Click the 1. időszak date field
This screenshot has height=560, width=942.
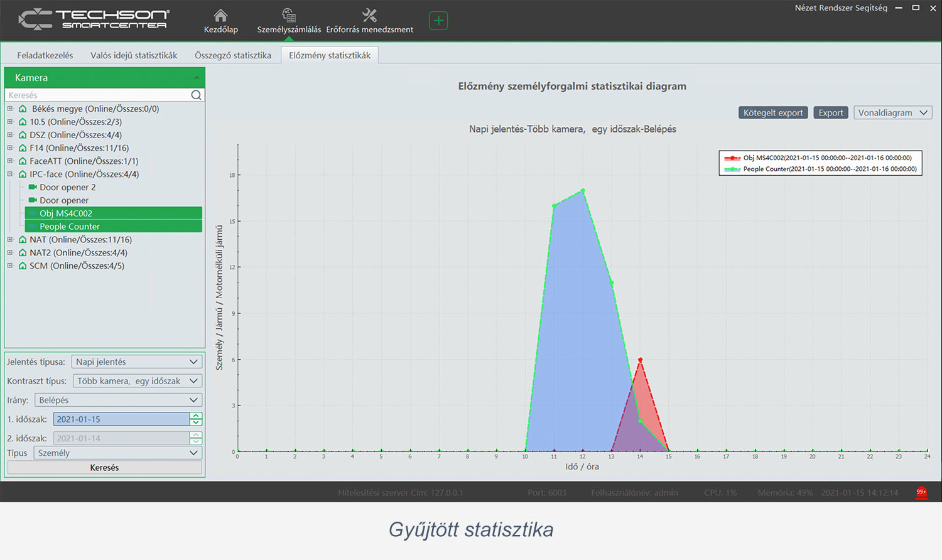[x=122, y=419]
